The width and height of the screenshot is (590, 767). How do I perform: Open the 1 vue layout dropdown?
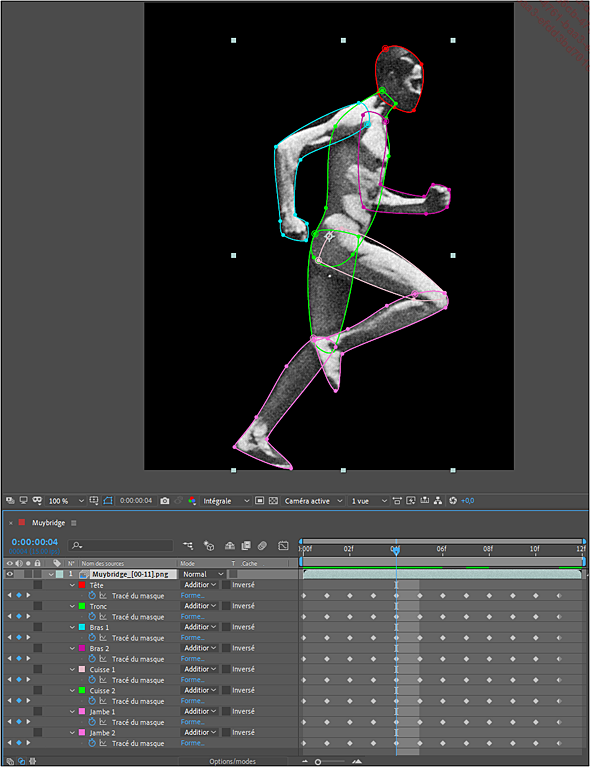[368, 500]
